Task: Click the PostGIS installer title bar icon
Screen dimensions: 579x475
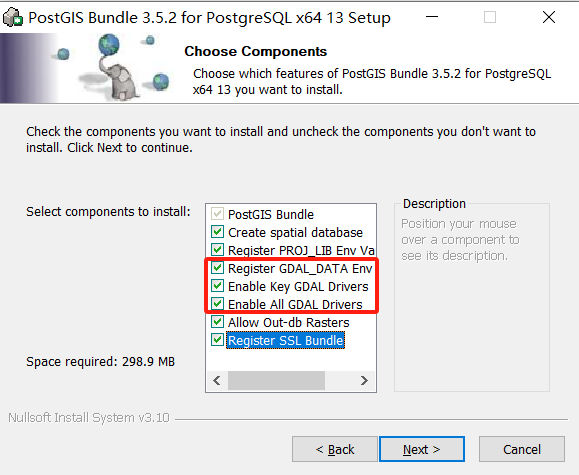Action: tap(13, 17)
